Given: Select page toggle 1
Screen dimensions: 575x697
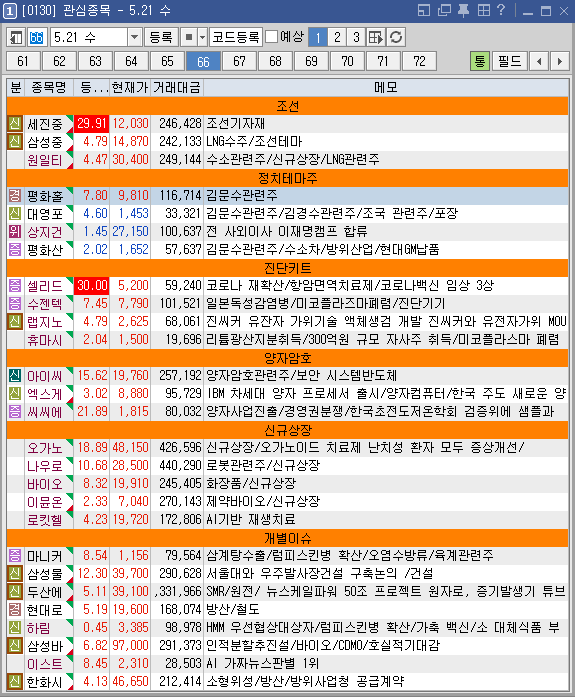Looking at the screenshot, I should pos(318,37).
